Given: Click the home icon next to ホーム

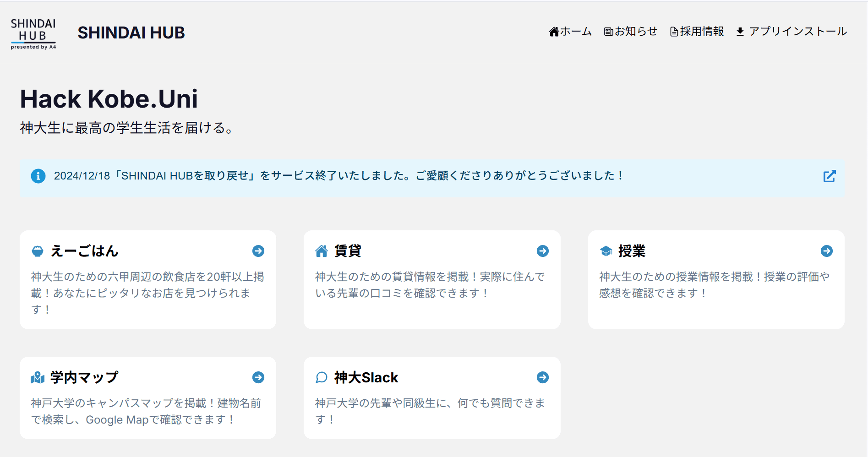Looking at the screenshot, I should point(554,31).
